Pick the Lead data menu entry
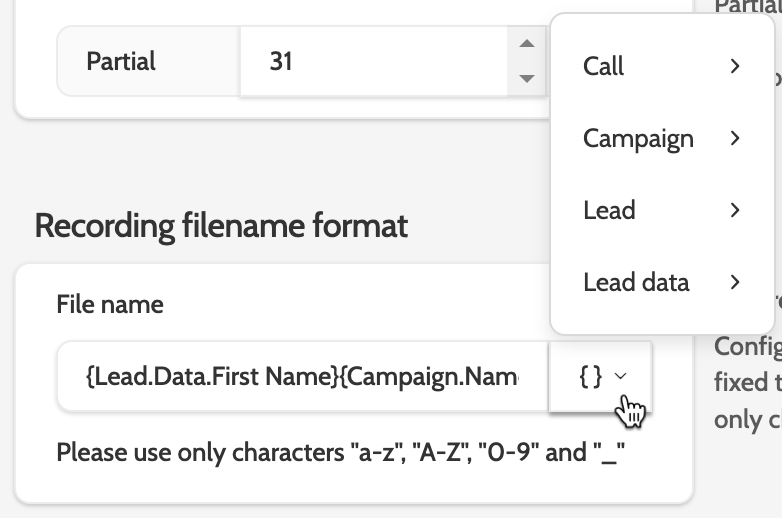The width and height of the screenshot is (782, 518). click(636, 282)
